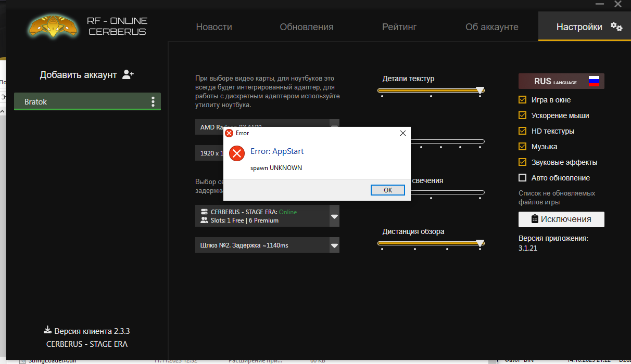Switch to the Новости tab

coord(214,27)
